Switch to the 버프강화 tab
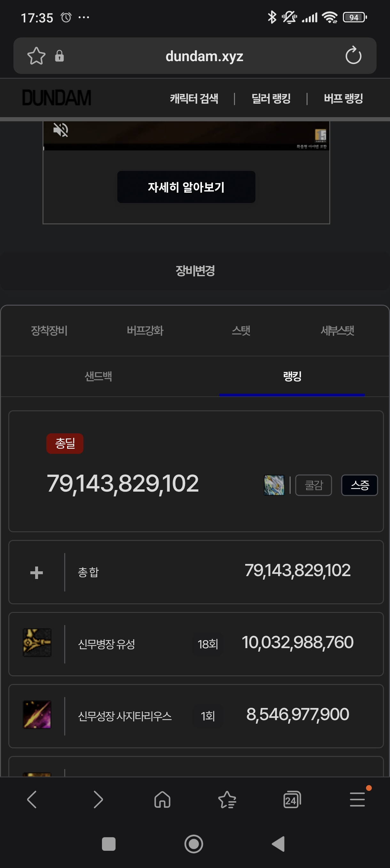The height and width of the screenshot is (868, 390). [145, 331]
